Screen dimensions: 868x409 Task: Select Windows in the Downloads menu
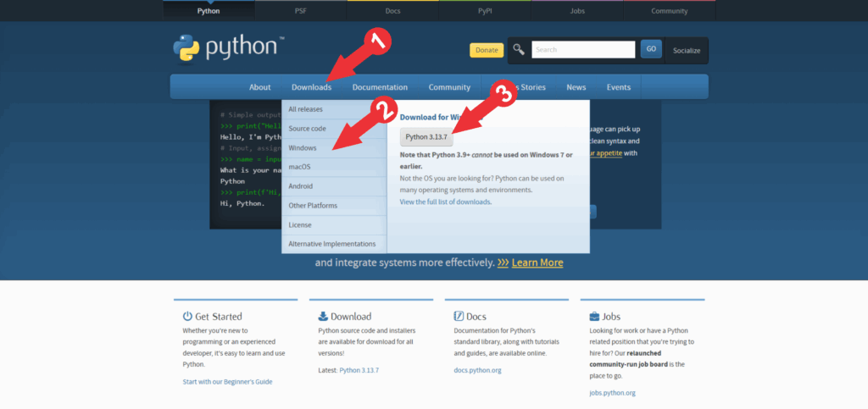303,148
